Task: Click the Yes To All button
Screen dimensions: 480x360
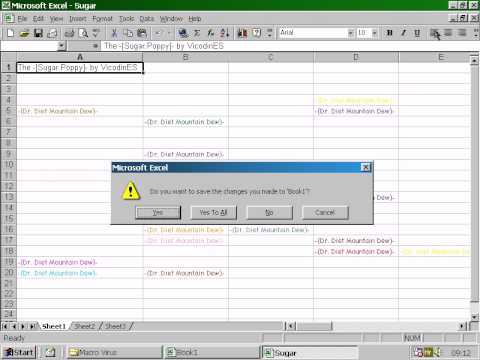Action: pos(213,212)
